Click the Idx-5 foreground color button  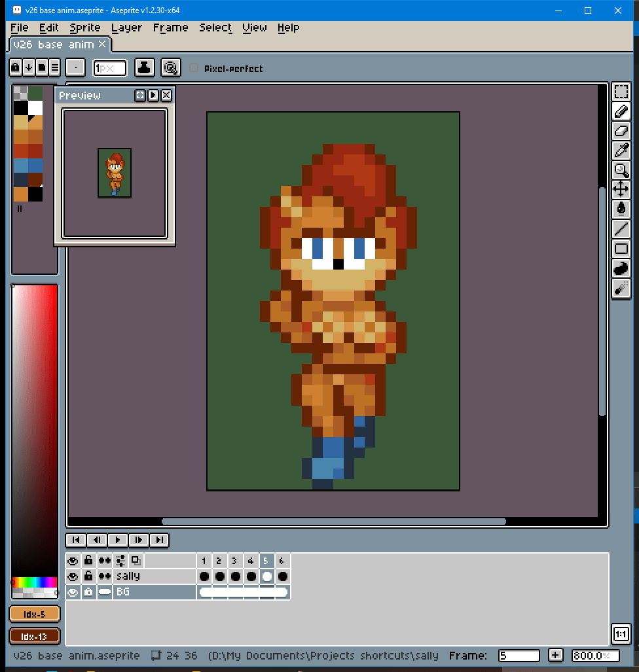point(35,614)
